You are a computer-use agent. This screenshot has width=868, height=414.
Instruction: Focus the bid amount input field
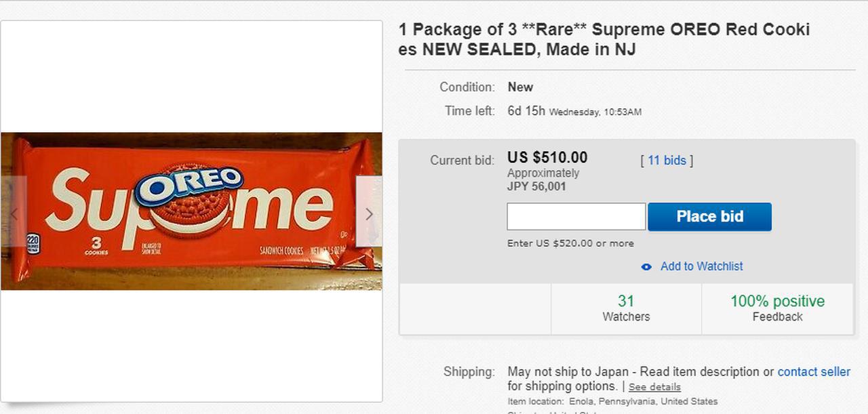click(576, 217)
